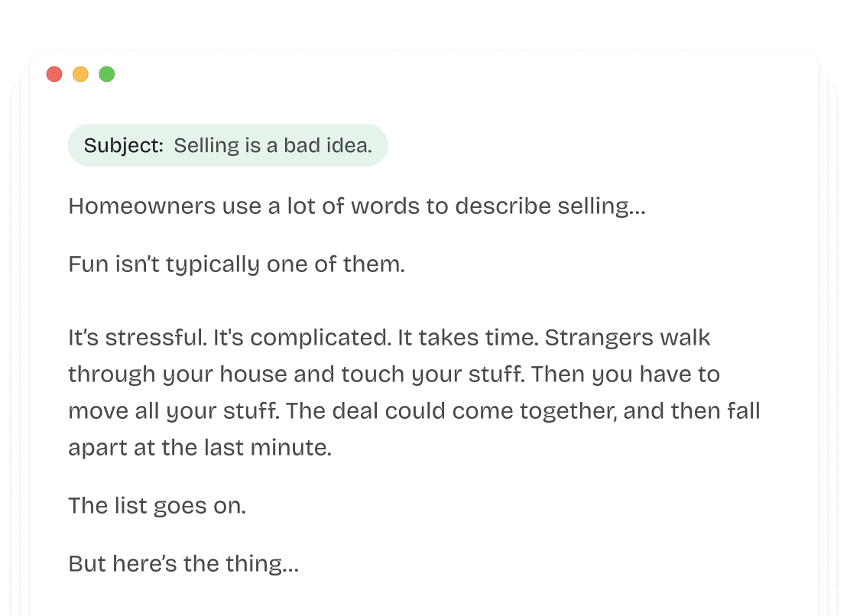Click the line "Fun isn't typically one of them."
The width and height of the screenshot is (850, 616).
click(x=236, y=264)
